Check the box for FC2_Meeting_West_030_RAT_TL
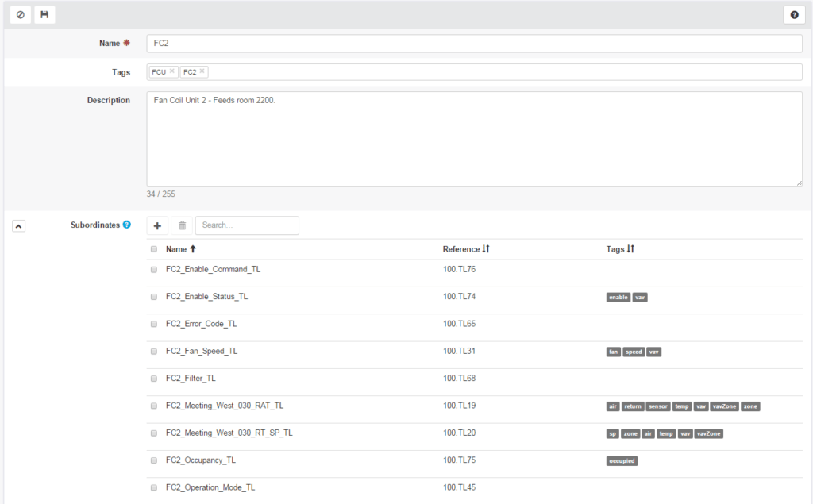The width and height of the screenshot is (813, 504). (x=154, y=406)
